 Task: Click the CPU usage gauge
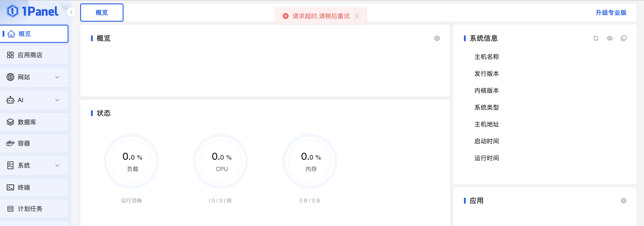(x=221, y=161)
